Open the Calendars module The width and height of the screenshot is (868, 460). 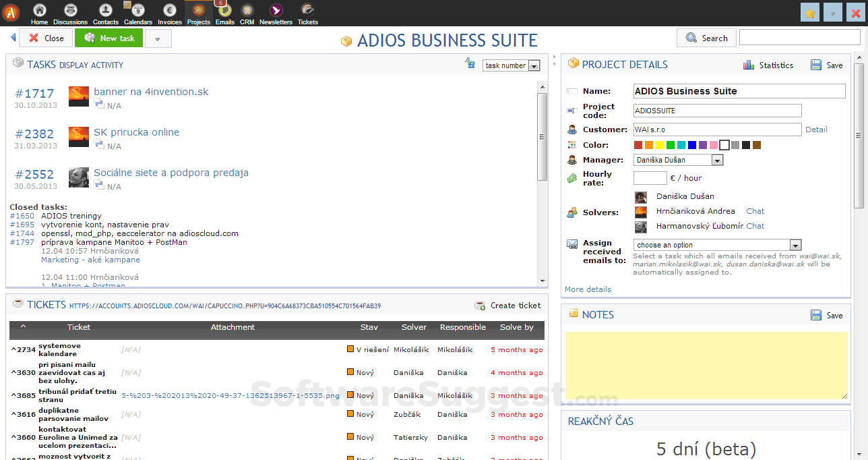click(x=138, y=13)
